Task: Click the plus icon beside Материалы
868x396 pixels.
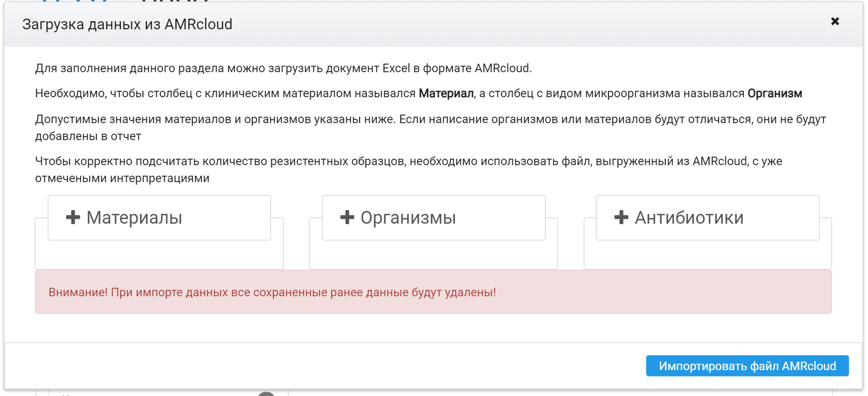Action: point(73,217)
